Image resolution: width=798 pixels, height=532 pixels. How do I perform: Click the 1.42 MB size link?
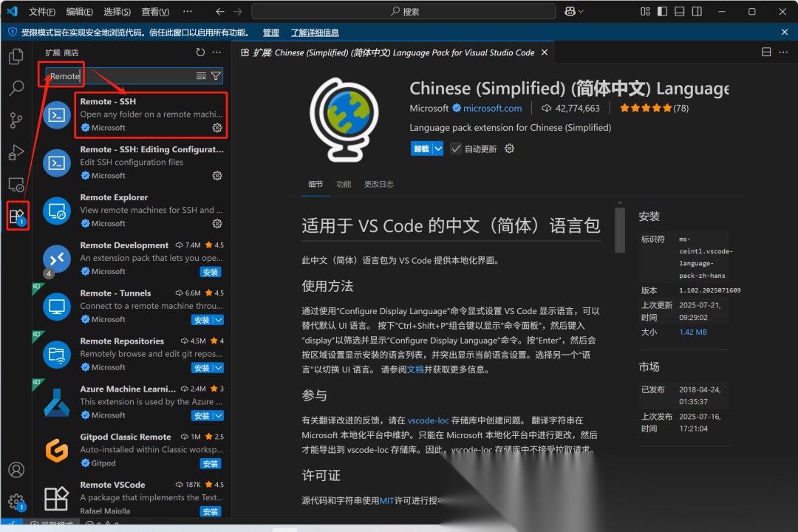point(692,332)
